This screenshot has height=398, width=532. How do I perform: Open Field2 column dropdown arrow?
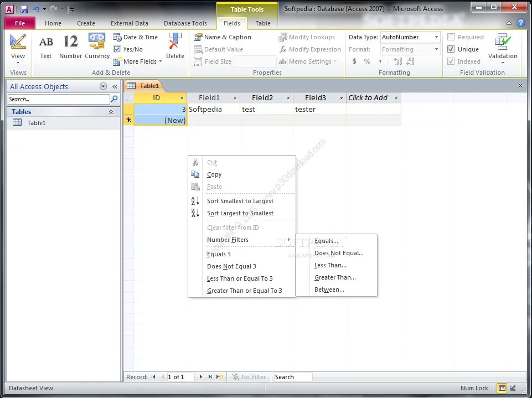click(x=288, y=98)
